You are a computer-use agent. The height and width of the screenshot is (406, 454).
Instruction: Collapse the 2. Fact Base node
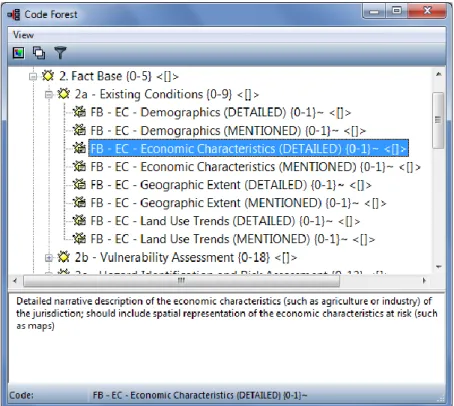[x=33, y=77]
